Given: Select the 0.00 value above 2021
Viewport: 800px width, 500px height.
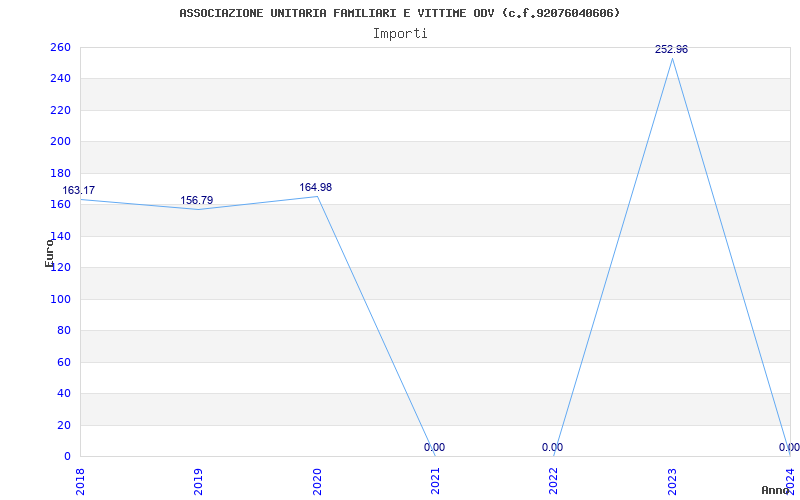Looking at the screenshot, I should (434, 447).
